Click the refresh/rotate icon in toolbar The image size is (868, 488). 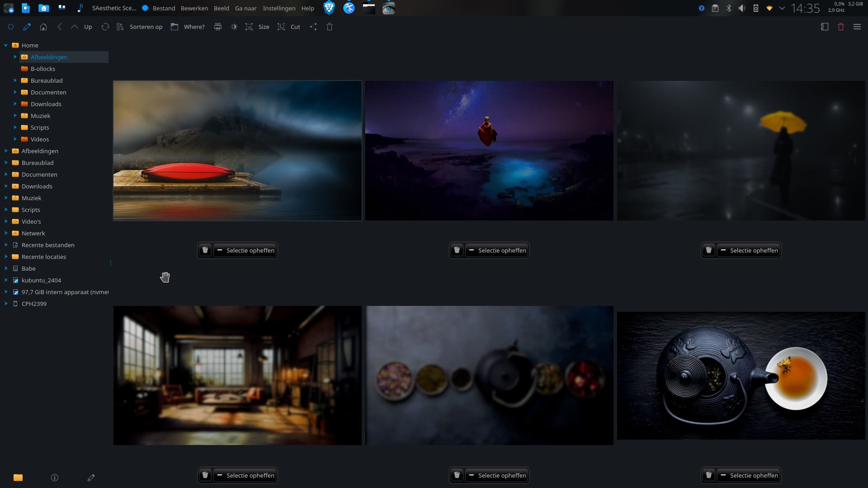coord(105,27)
